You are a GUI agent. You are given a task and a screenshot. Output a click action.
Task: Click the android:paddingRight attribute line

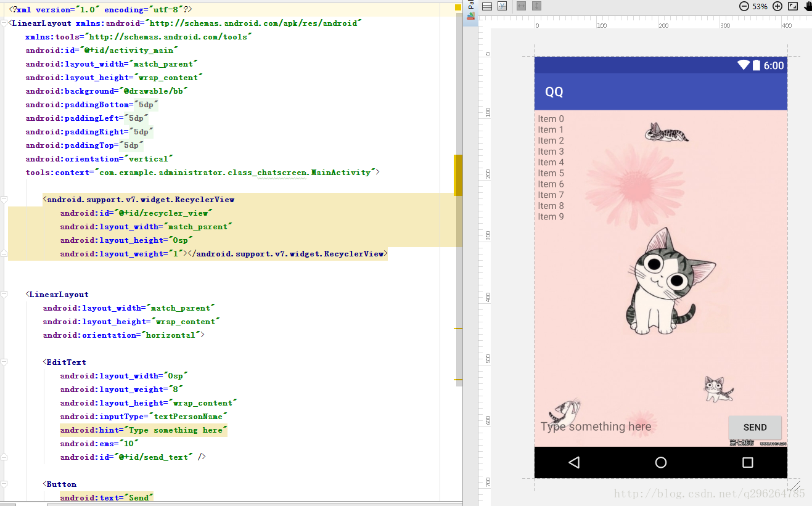tap(89, 132)
